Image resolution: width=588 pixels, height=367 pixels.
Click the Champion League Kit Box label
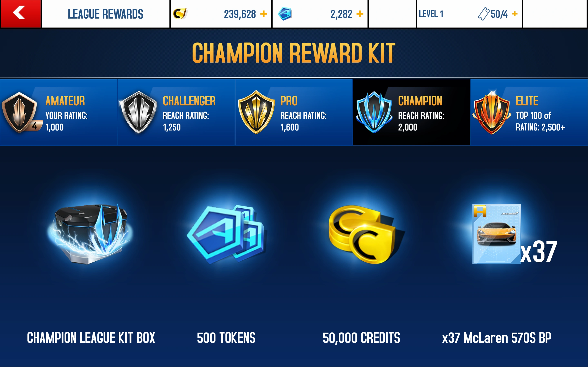coord(91,338)
